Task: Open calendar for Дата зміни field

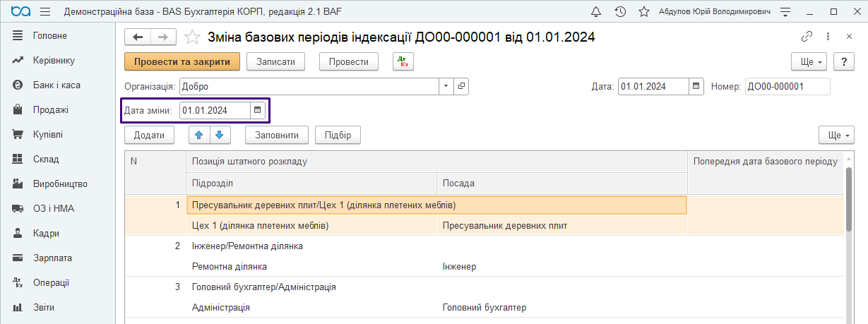Action: click(x=258, y=110)
